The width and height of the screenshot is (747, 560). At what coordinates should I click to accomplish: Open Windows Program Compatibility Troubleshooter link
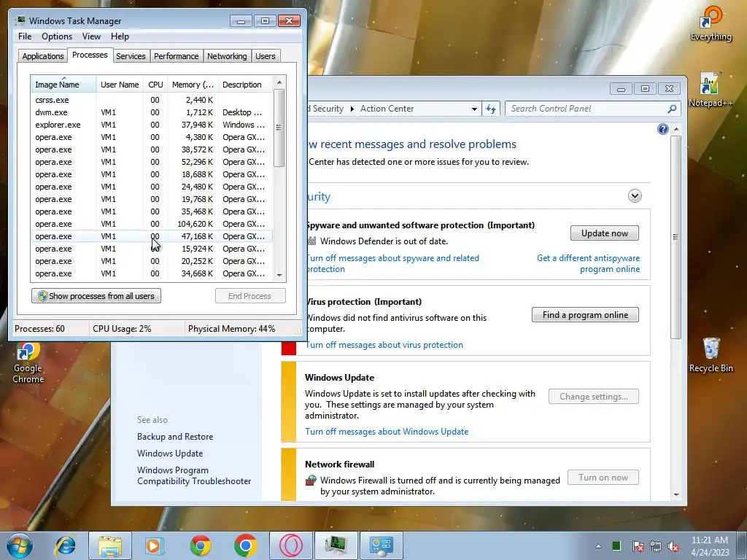[194, 475]
